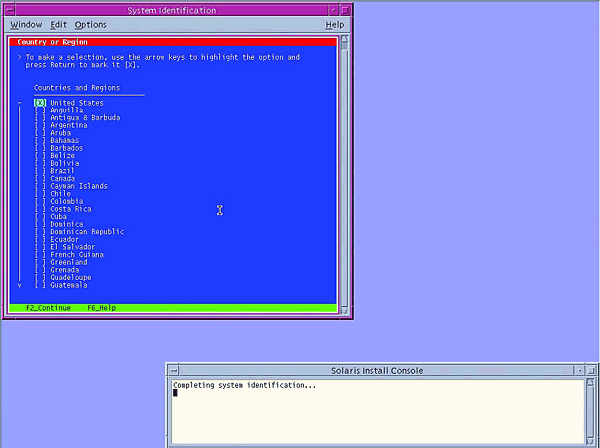Minimize the Solaris Install Console window
Image resolution: width=600 pixels, height=448 pixels.
(580, 370)
